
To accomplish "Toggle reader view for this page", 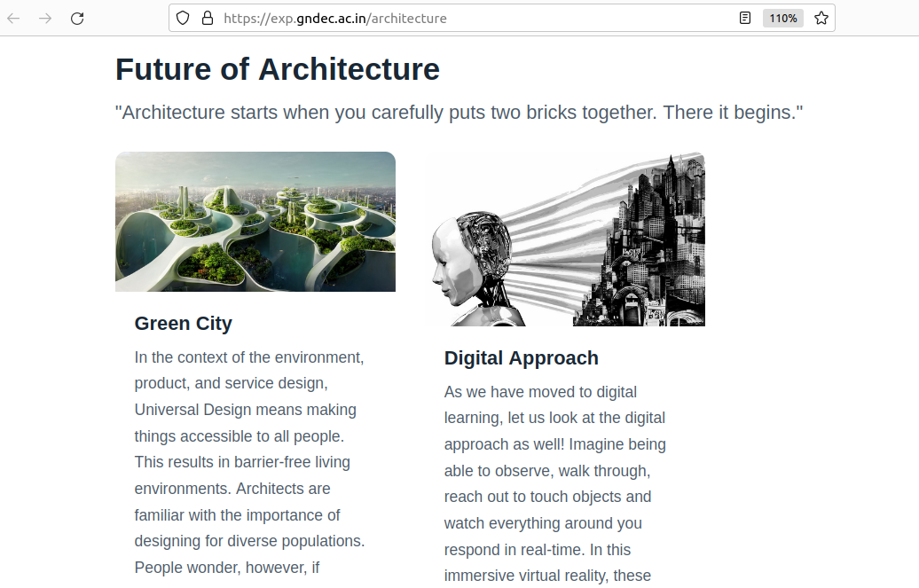I will pos(745,18).
